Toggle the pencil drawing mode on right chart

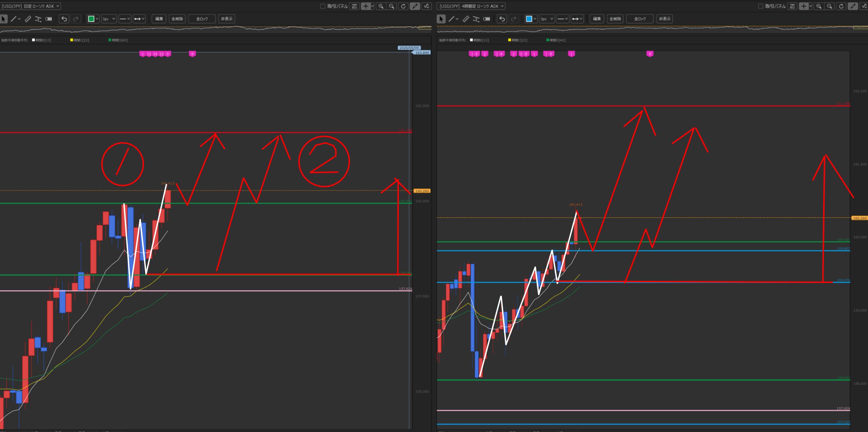[x=852, y=6]
